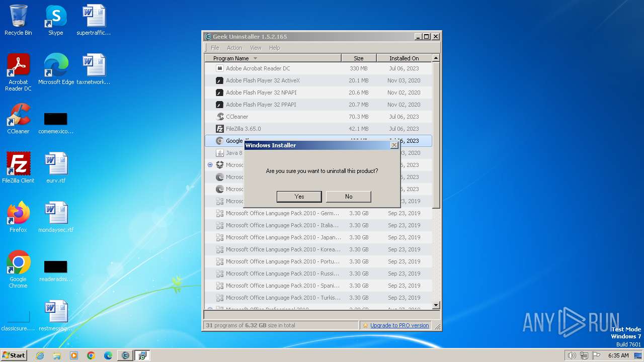644x362 pixels.
Task: Open Chrome from the taskbar
Action: coord(91,355)
